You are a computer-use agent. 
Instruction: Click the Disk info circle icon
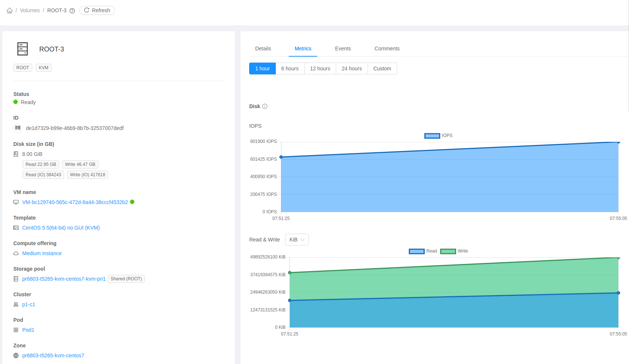click(265, 106)
